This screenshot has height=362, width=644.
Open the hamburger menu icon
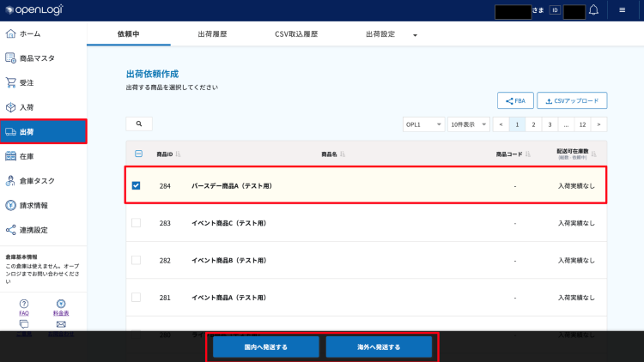pyautogui.click(x=623, y=9)
